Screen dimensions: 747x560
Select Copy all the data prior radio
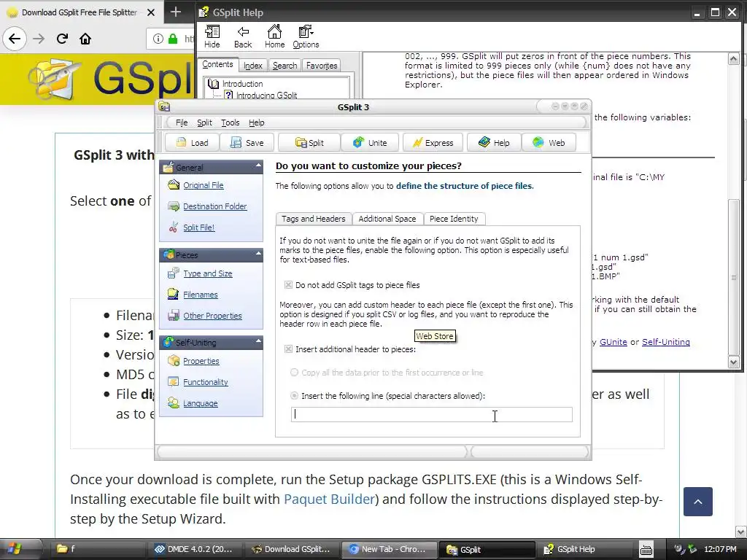pos(295,373)
